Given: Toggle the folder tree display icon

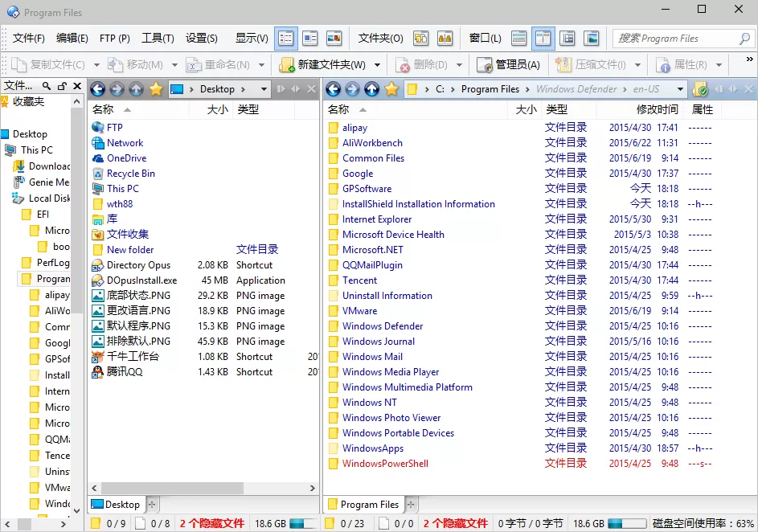Looking at the screenshot, I should (x=569, y=37).
